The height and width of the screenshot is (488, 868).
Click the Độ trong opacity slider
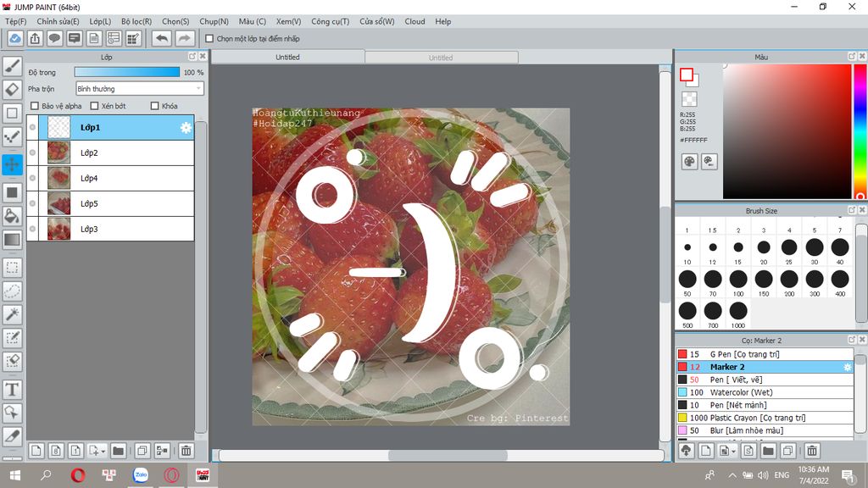pyautogui.click(x=127, y=72)
